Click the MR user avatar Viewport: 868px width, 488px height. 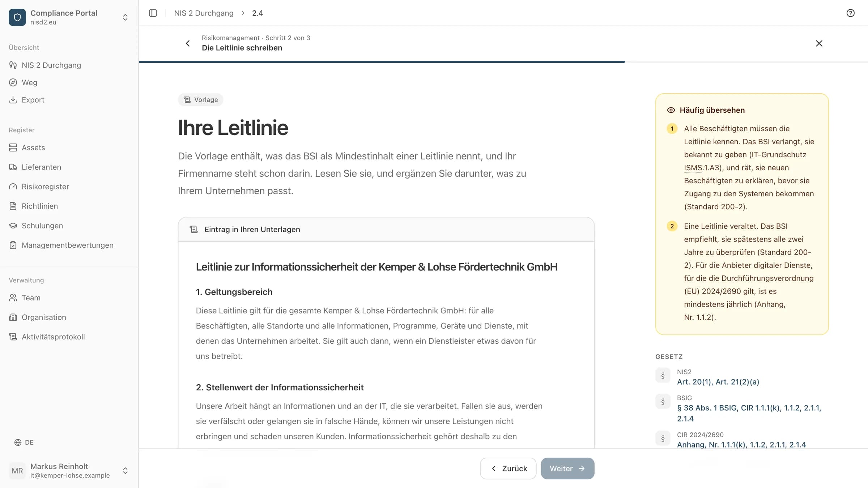coord(17,471)
